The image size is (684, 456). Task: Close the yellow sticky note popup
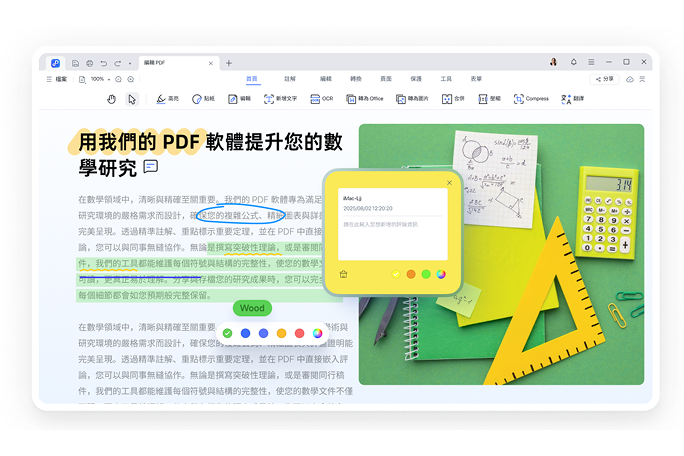point(449,183)
